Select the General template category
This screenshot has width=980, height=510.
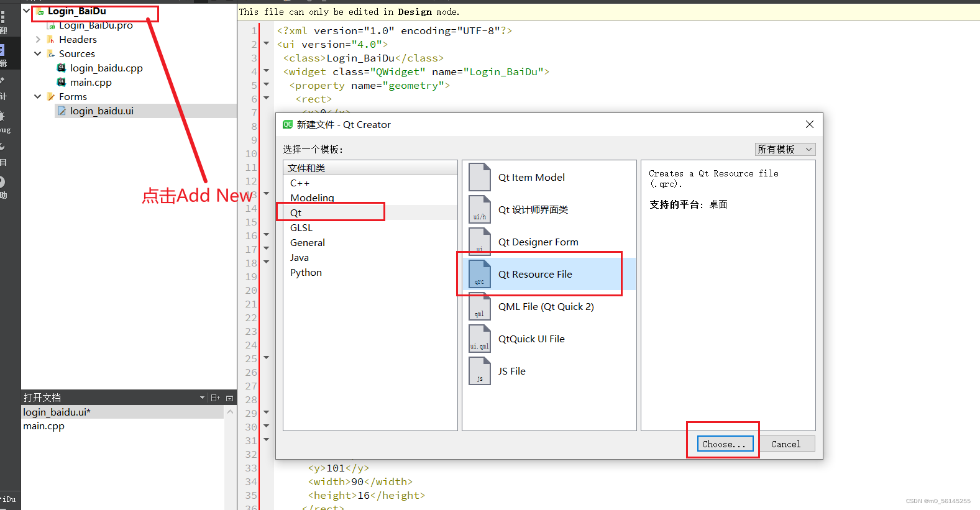(370, 243)
